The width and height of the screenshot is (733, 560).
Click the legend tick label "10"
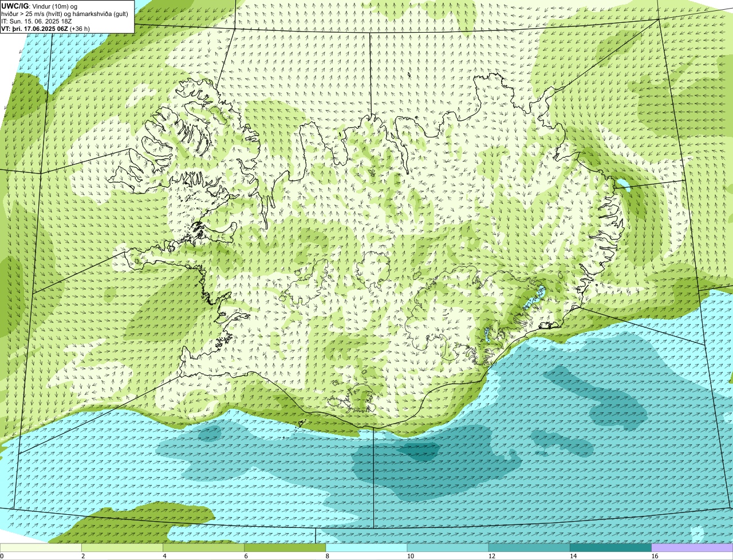coord(411,556)
